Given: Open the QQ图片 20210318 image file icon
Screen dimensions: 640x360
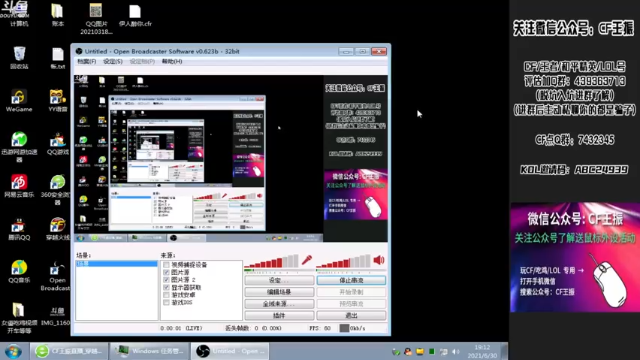Looking at the screenshot, I should point(96,18).
